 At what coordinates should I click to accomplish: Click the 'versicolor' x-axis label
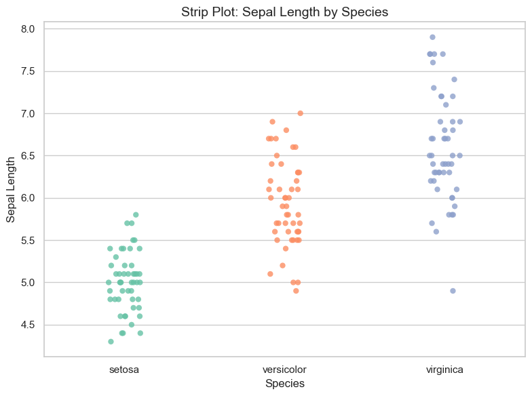[x=284, y=369]
